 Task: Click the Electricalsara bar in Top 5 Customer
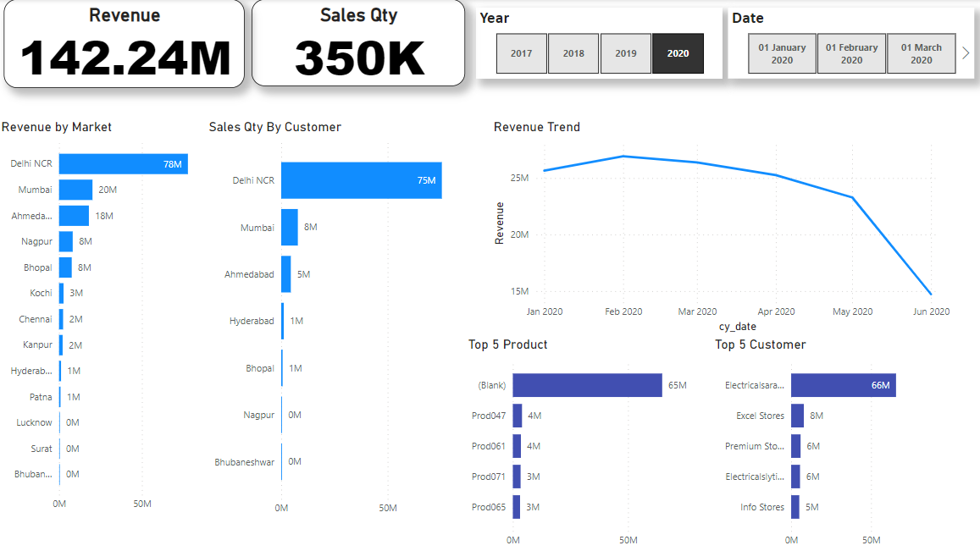tap(843, 385)
